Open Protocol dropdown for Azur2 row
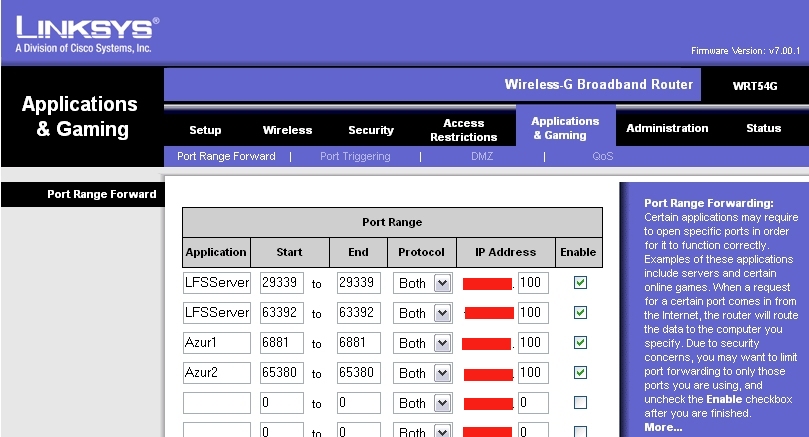 [x=423, y=373]
